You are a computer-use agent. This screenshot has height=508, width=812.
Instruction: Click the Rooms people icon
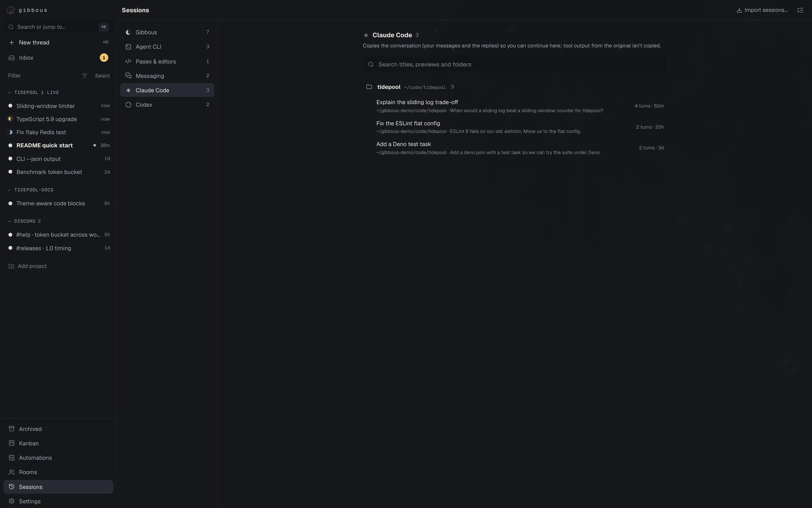coord(11,472)
